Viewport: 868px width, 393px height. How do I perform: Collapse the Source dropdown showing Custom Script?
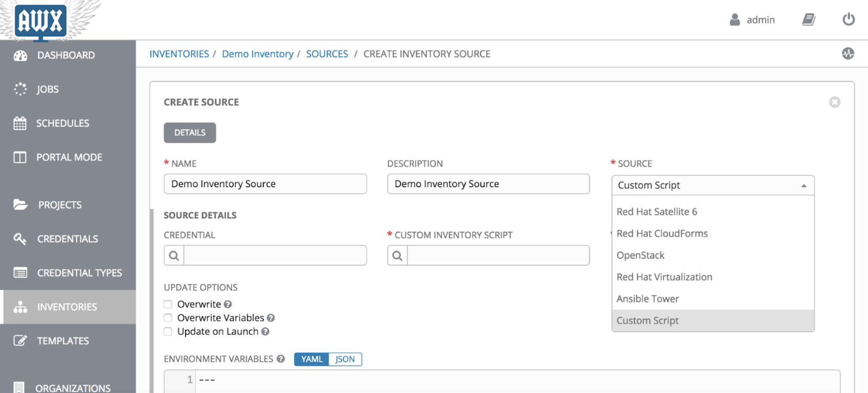pos(713,185)
